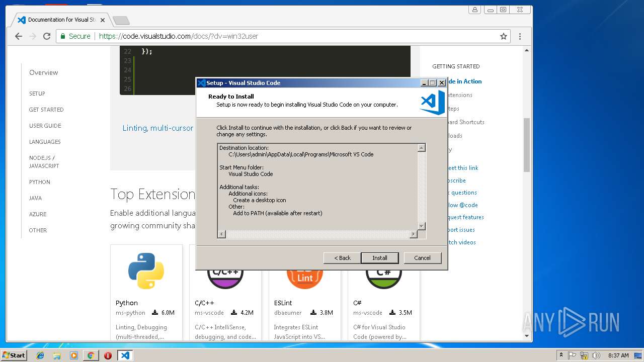The width and height of the screenshot is (644, 362).
Task: Click 'Report issues' link on right
Action: point(461,230)
